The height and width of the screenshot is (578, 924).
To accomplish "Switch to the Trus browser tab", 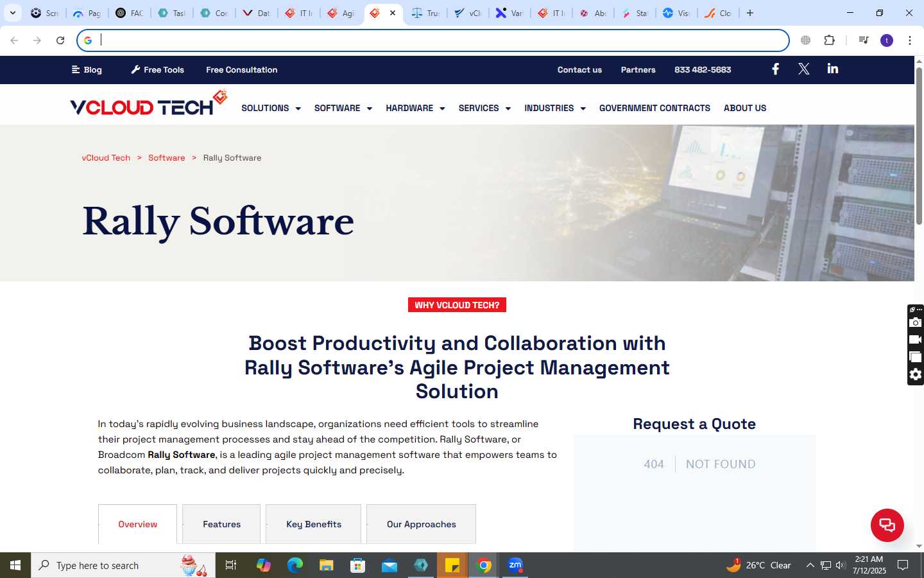I will pyautogui.click(x=425, y=13).
